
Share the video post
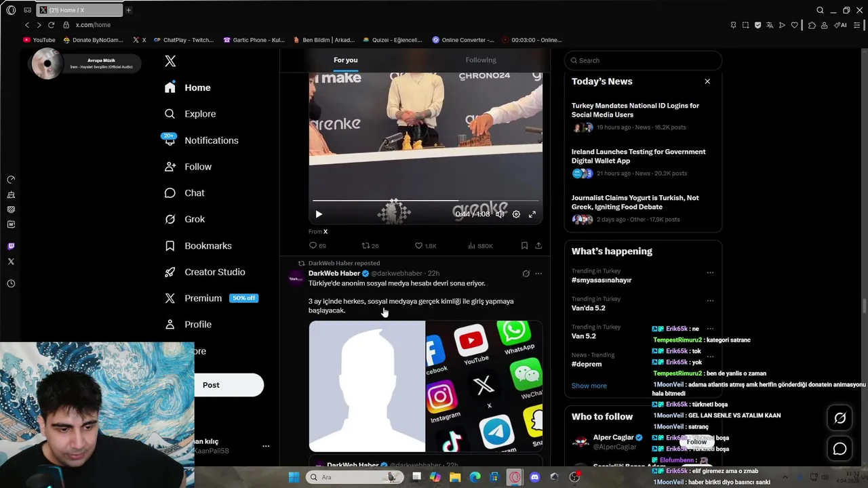pos(538,245)
